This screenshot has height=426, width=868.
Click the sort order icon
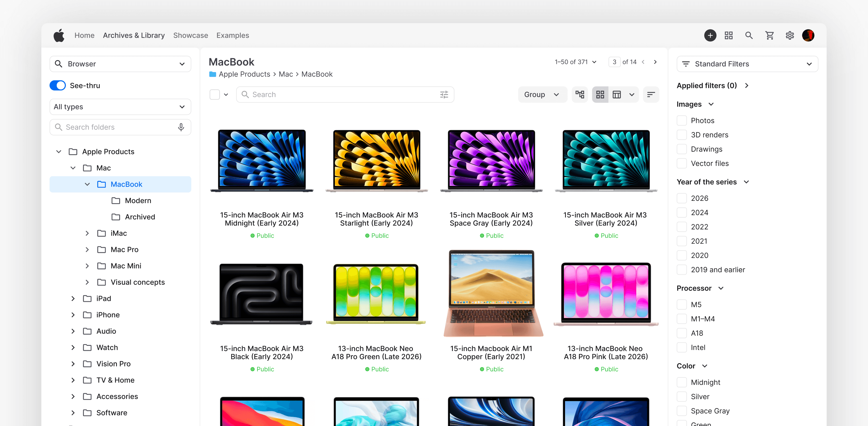(x=651, y=95)
